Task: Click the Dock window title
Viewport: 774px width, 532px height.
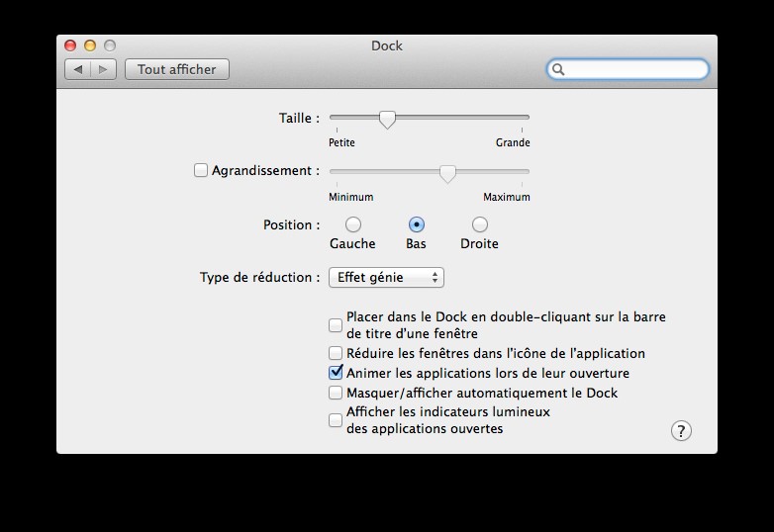Action: (x=387, y=45)
